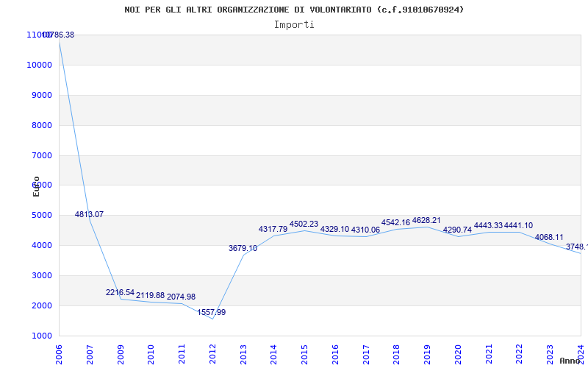This screenshot has width=588, height=368.
Task: Select the 2018 x-axis year label
Action: [x=397, y=354]
